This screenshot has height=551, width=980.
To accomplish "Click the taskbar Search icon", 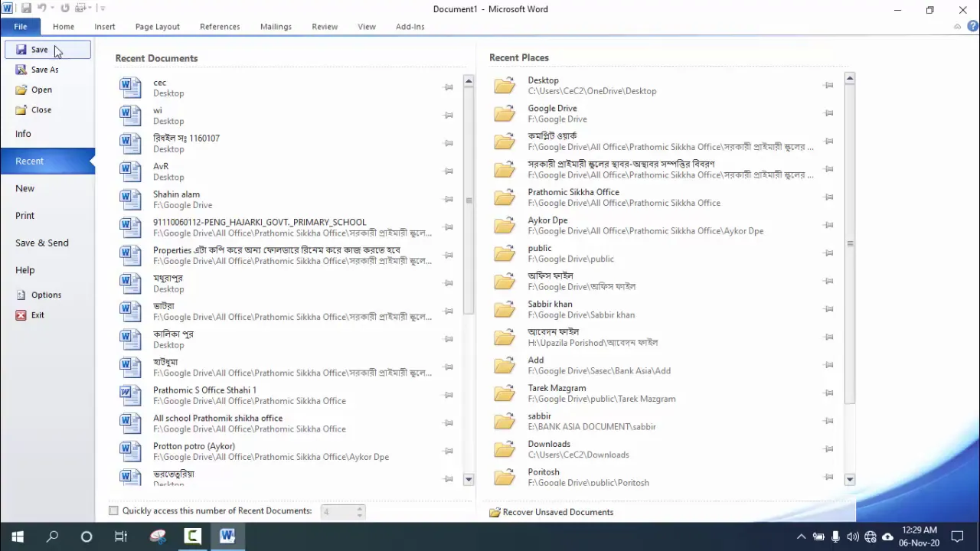I will (52, 536).
